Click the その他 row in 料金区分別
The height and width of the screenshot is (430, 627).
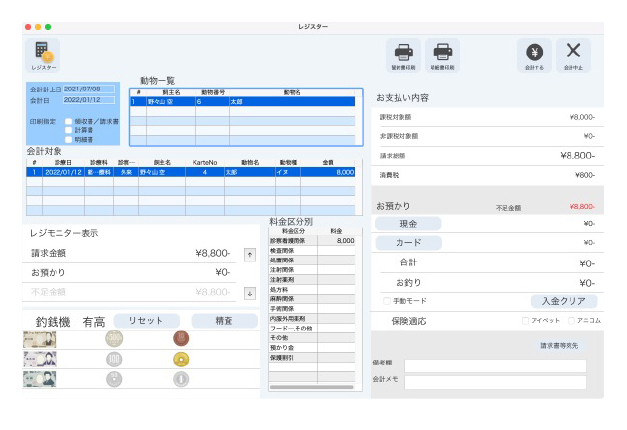click(x=312, y=338)
